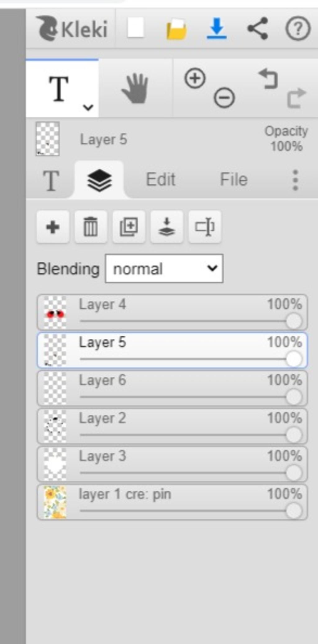Duplicate the layer with the copy icon
The width and height of the screenshot is (318, 644).
point(129,227)
